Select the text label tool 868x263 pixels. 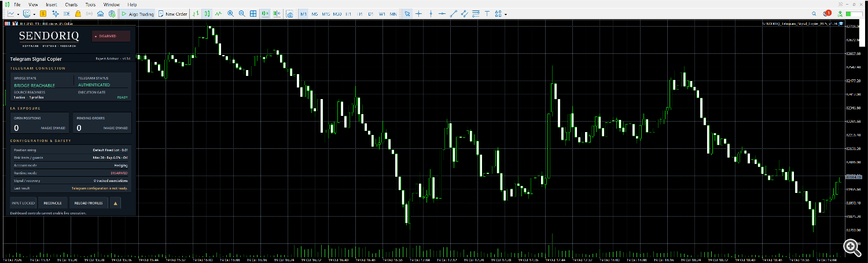487,13
